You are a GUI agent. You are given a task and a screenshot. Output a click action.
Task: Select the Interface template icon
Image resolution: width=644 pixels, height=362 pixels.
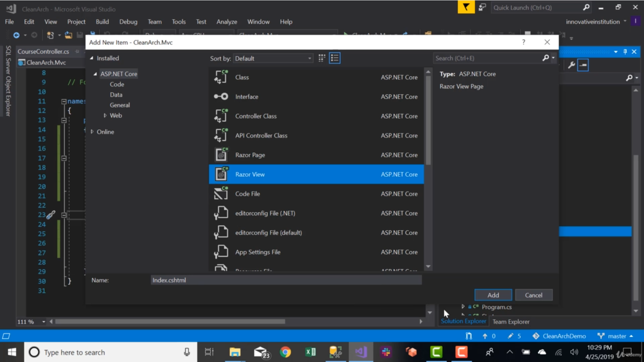(x=221, y=97)
